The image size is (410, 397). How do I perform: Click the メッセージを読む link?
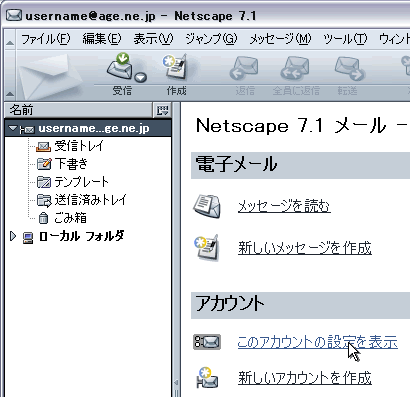(x=284, y=206)
